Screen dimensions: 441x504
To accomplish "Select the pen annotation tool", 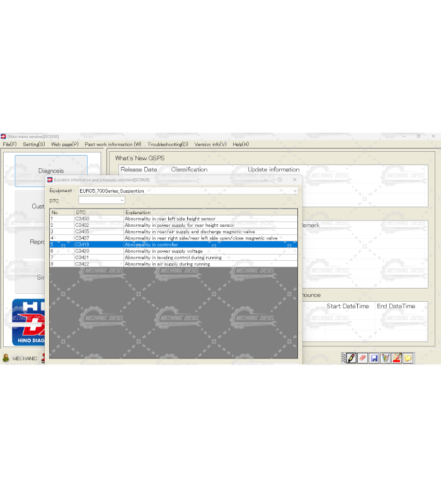I will (351, 358).
